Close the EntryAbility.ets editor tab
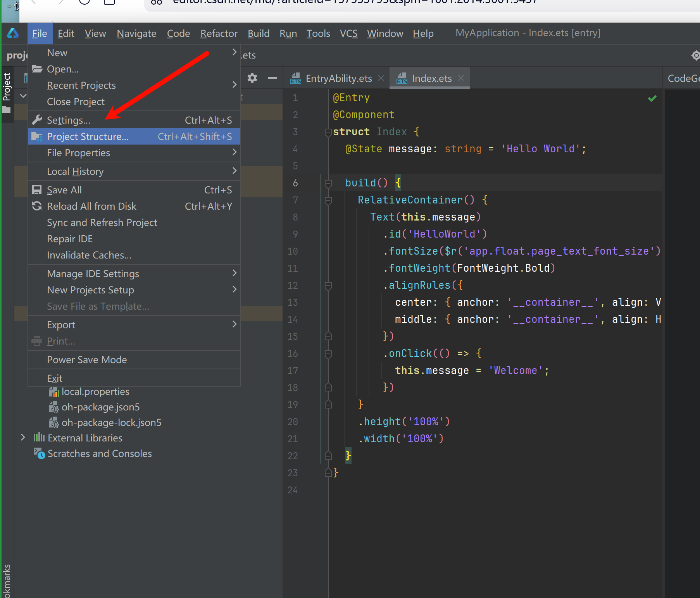This screenshot has width=700, height=598. (381, 78)
